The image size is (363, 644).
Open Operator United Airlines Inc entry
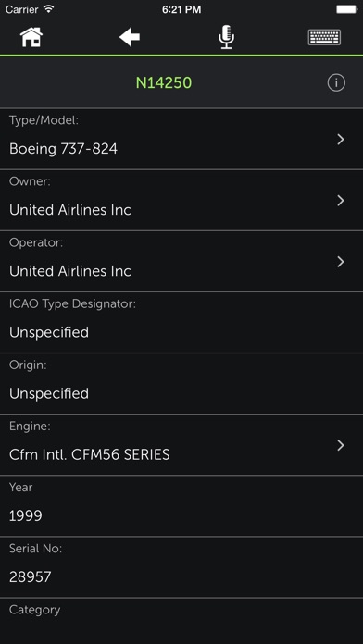coord(181,262)
